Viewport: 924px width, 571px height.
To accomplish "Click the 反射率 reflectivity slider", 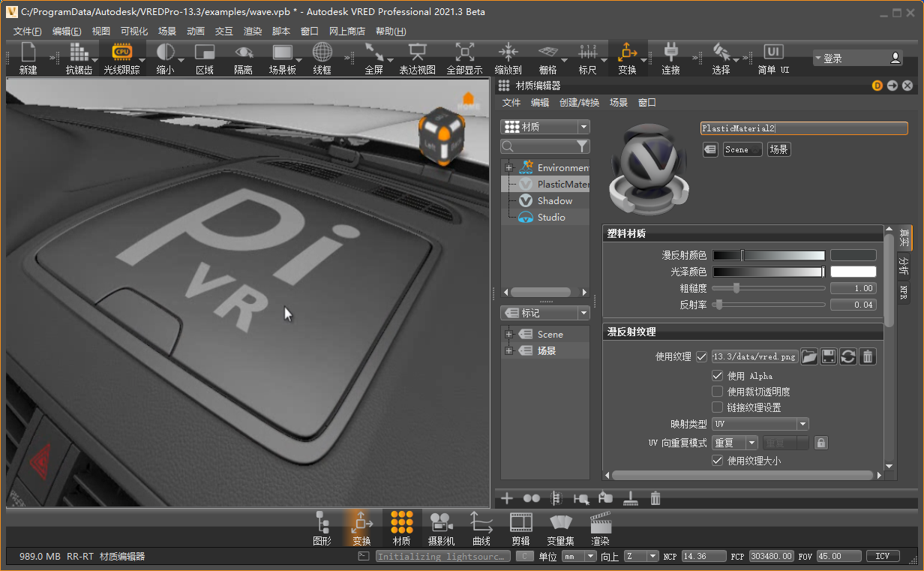I will (x=768, y=305).
